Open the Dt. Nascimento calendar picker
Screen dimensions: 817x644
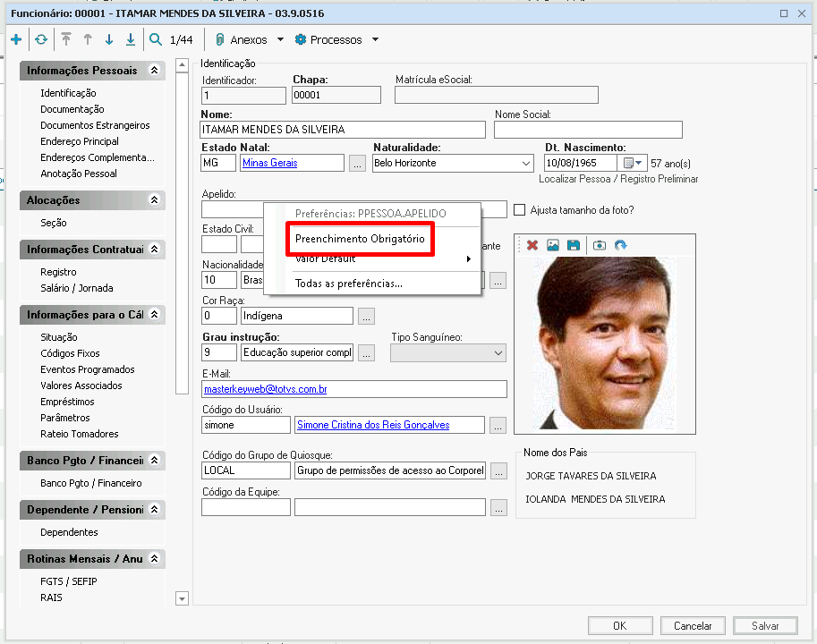click(x=633, y=163)
